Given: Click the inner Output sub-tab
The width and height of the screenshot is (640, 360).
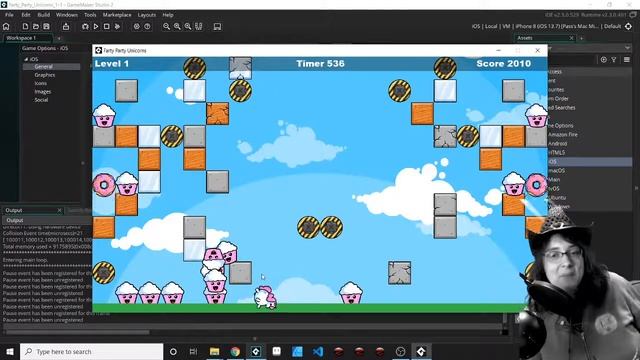Looking at the screenshot, I should coord(15,220).
